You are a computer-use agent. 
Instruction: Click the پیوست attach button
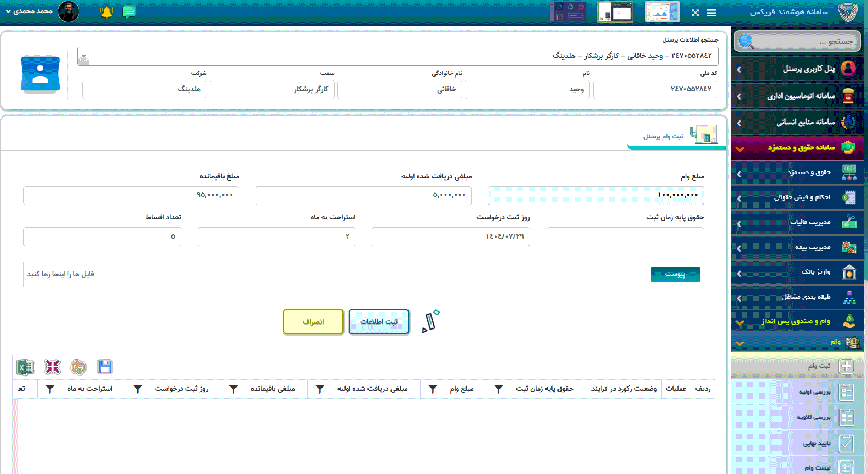675,274
